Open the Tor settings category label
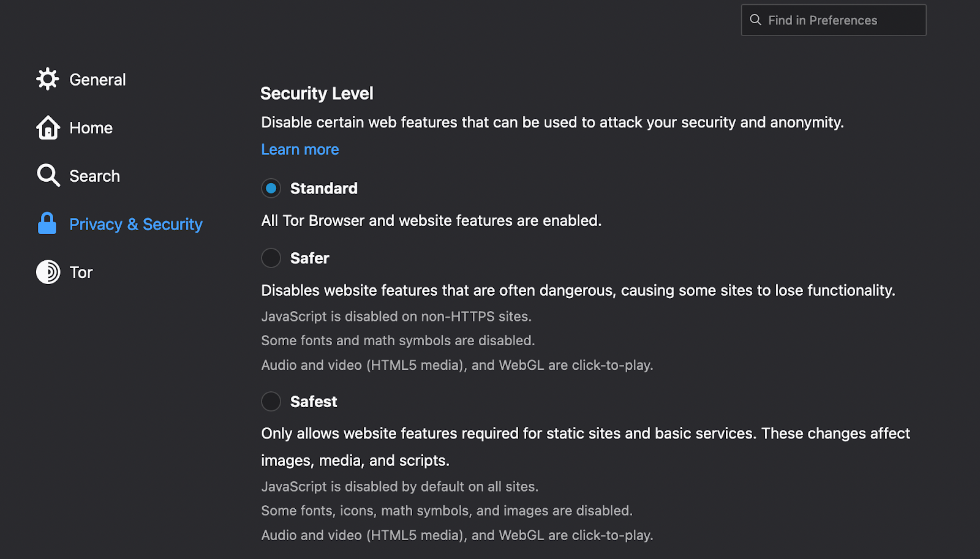This screenshot has height=559, width=980. [81, 272]
